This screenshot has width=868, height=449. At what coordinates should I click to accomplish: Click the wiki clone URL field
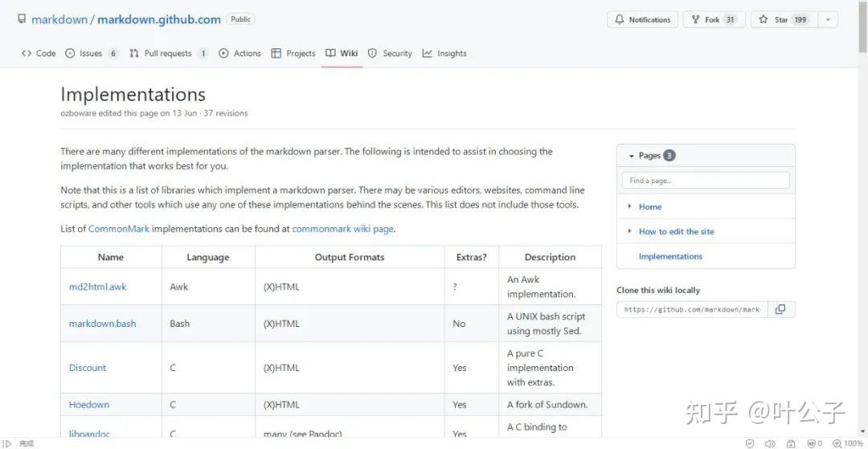tap(692, 309)
